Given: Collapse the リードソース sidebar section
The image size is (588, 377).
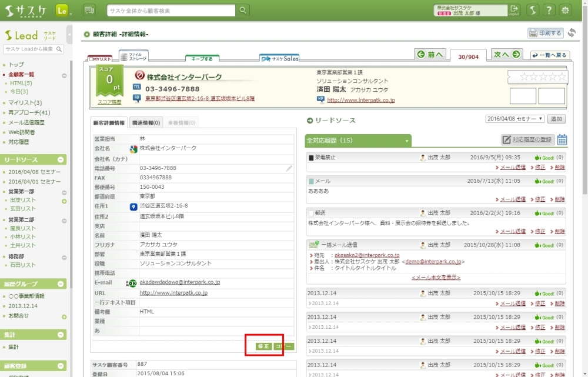Looking at the screenshot, I should pos(61,160).
